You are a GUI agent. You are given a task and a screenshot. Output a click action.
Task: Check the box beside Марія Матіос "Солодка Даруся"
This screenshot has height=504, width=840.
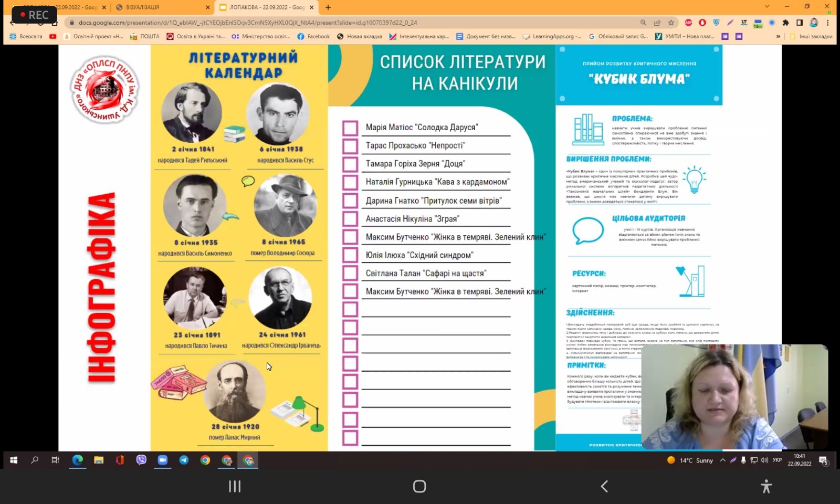point(350,128)
